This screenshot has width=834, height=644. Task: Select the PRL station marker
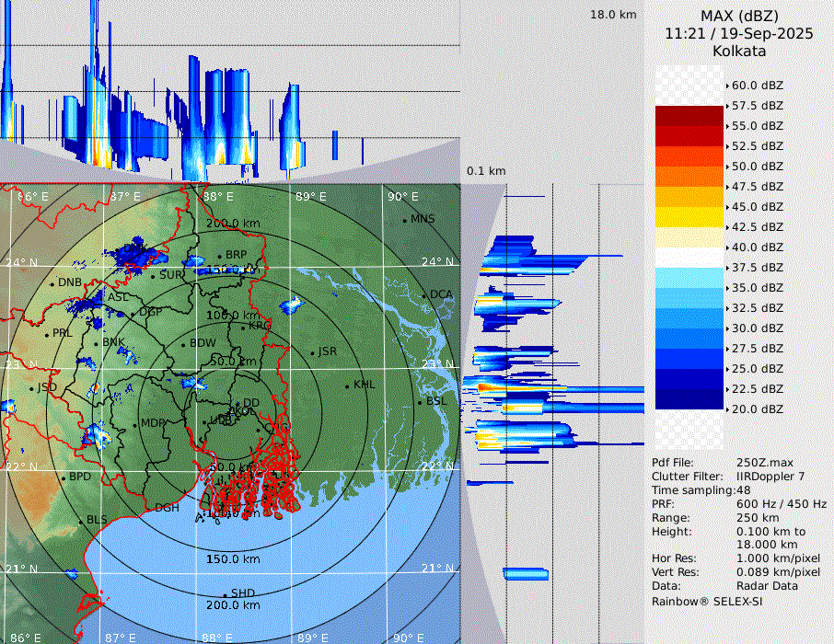coord(47,333)
